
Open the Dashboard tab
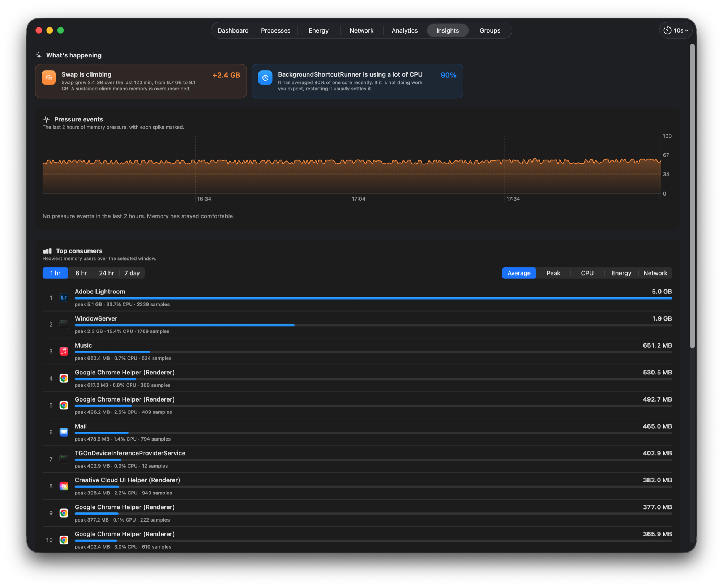coord(233,30)
